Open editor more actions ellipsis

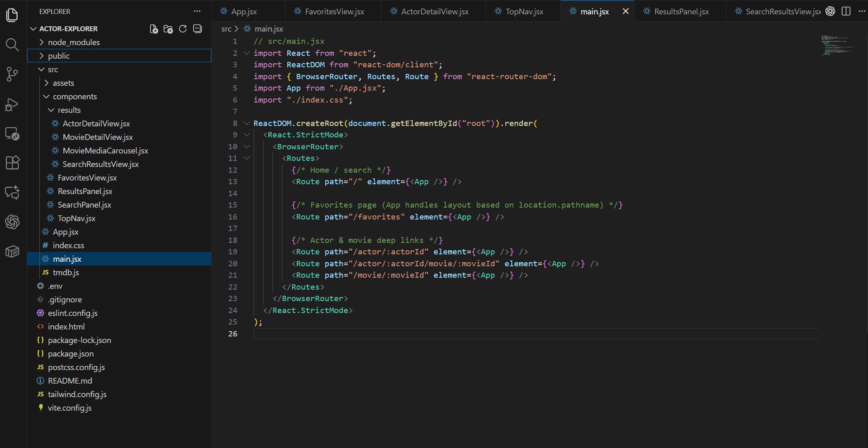click(862, 11)
